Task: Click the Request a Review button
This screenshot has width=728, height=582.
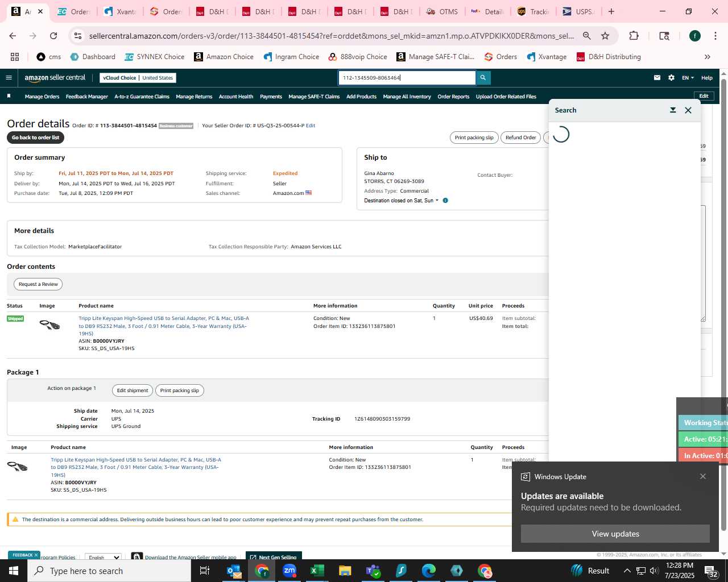Action: click(38, 284)
